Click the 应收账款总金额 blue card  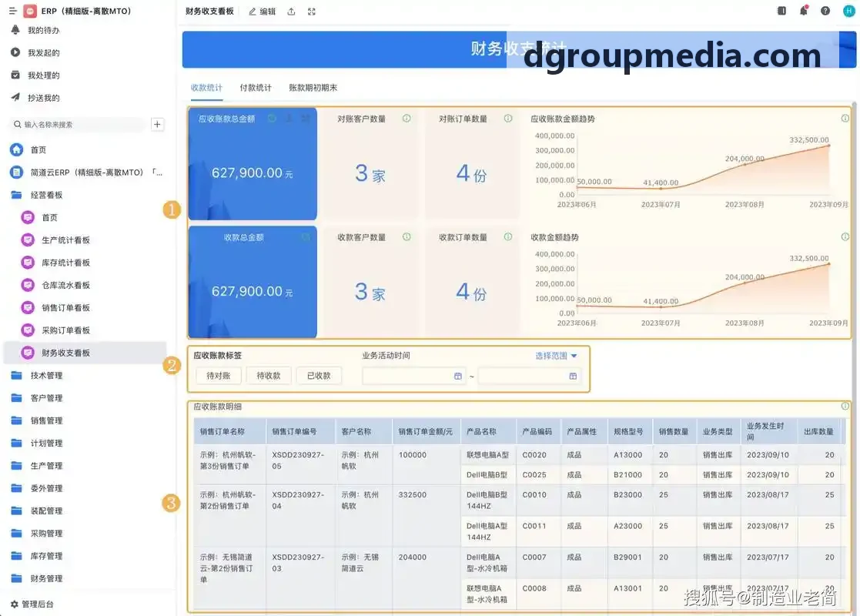253,163
